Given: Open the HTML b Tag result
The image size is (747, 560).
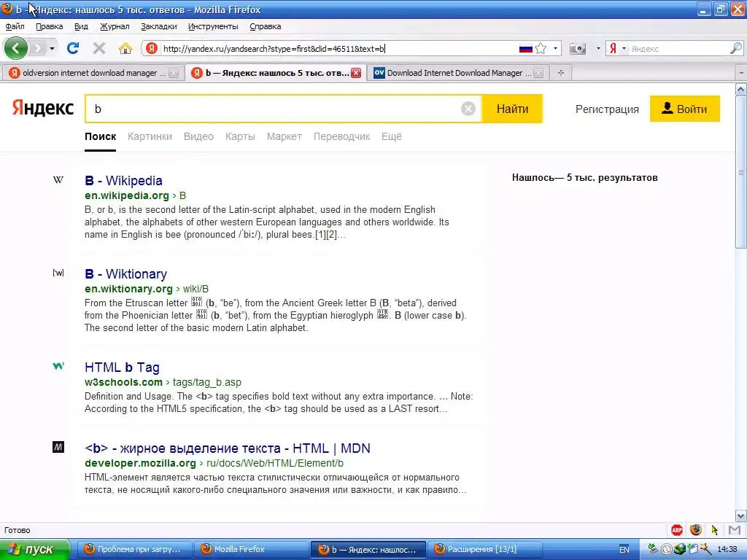Looking at the screenshot, I should click(122, 367).
